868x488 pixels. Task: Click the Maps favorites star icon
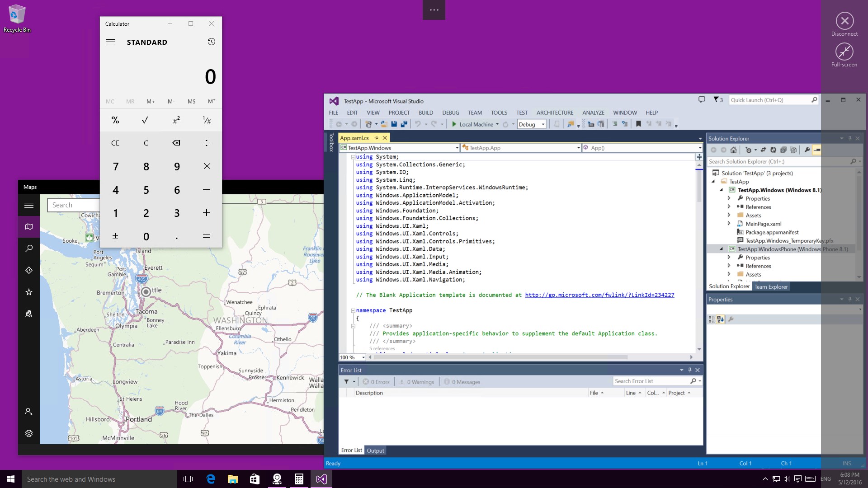pyautogui.click(x=29, y=292)
